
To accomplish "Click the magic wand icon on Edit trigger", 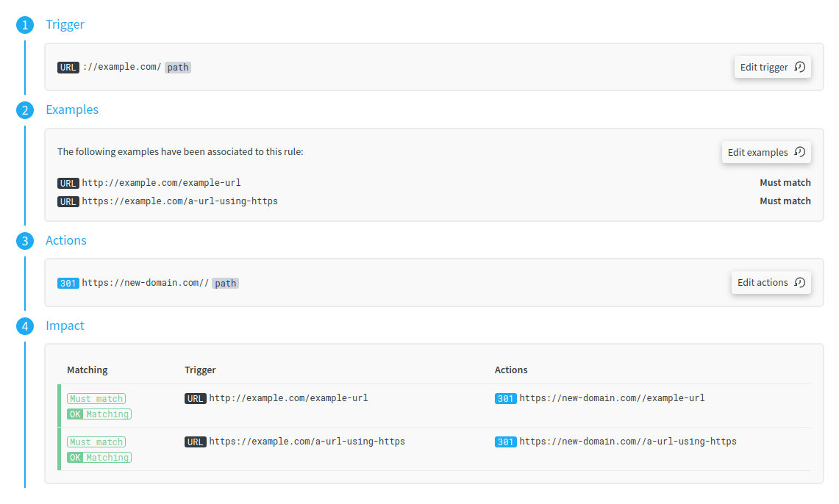I will (x=799, y=67).
